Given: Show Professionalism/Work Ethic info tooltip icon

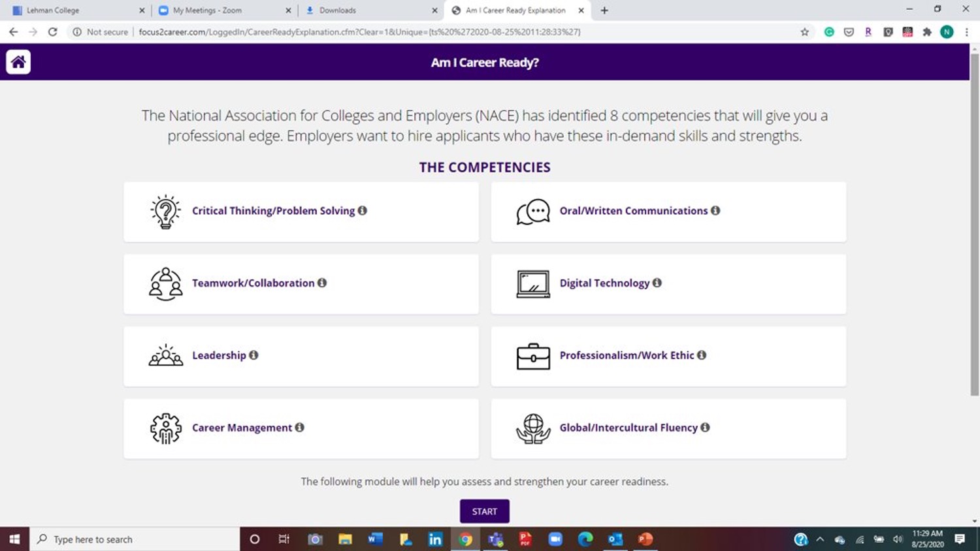Looking at the screenshot, I should pos(702,355).
